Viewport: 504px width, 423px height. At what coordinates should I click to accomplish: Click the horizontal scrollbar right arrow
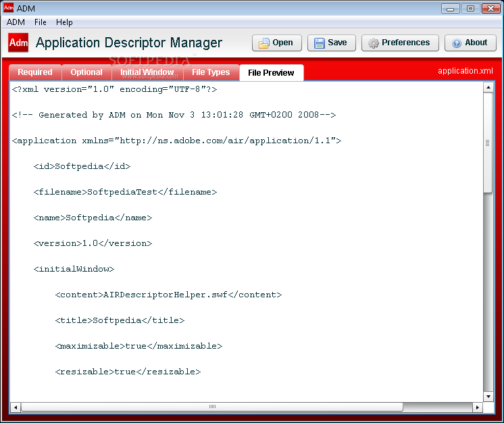tap(478, 407)
